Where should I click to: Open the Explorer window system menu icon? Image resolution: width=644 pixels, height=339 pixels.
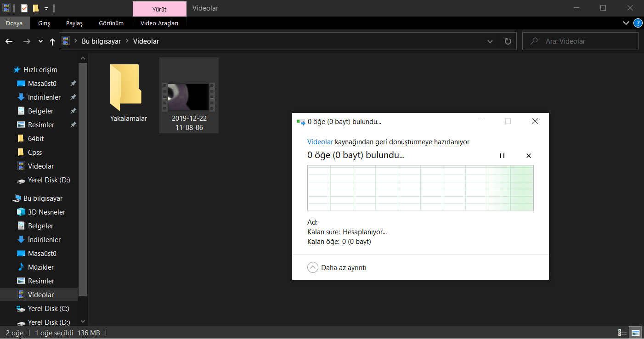point(6,8)
